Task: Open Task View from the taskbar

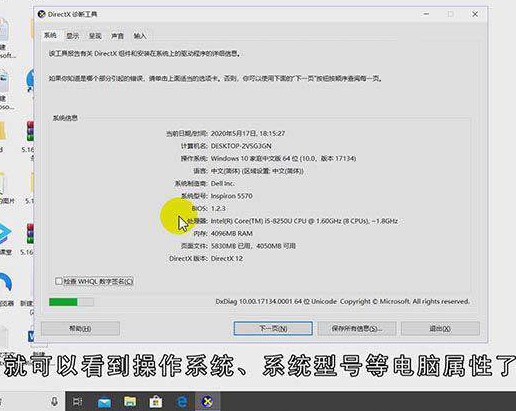Action: pos(77,401)
